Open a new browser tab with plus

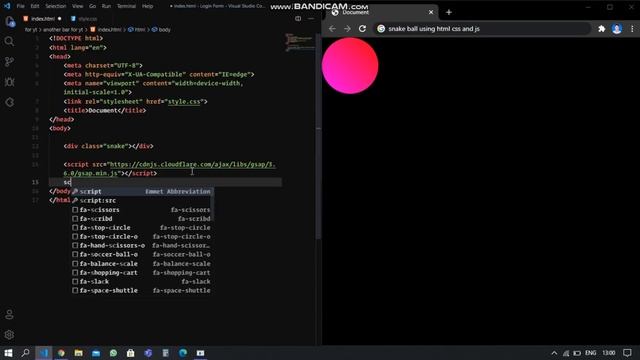pyautogui.click(x=449, y=12)
